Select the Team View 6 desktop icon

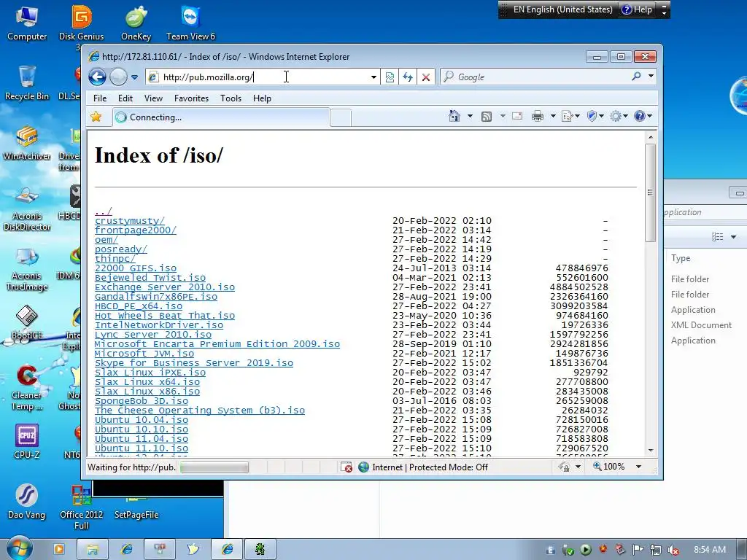coord(190,23)
